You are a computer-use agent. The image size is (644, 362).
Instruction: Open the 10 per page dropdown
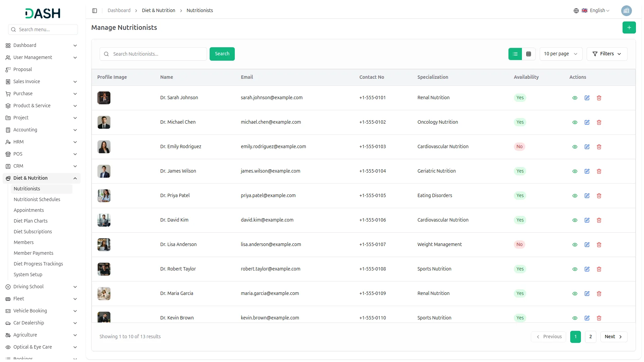tap(560, 54)
